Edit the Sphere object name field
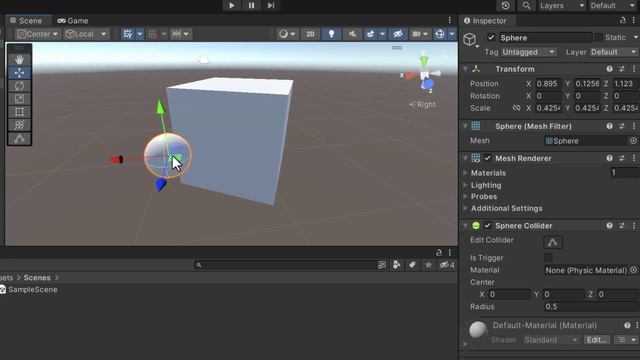Screen dimensions: 640x360 [545, 38]
